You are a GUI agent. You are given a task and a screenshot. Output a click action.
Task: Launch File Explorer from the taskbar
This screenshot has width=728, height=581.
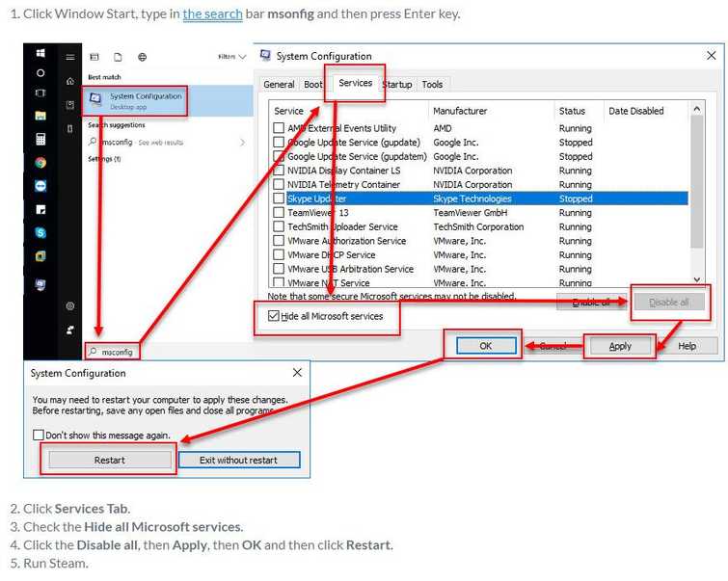40,115
